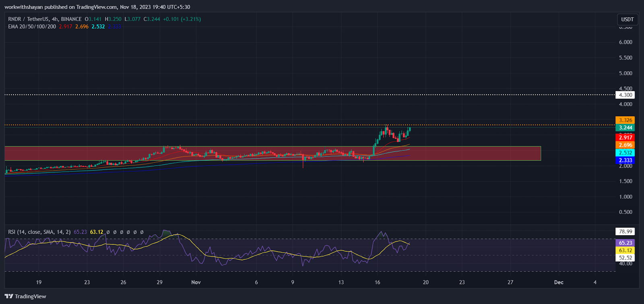Select the red 2.917 EMA axis label

[x=625, y=138]
